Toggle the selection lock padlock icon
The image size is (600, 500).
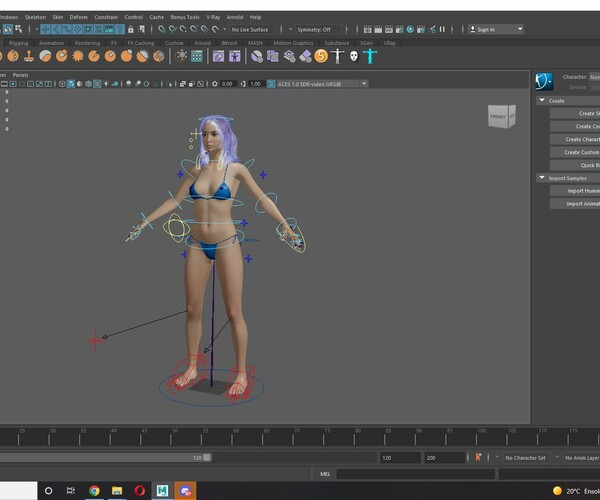(x=130, y=29)
